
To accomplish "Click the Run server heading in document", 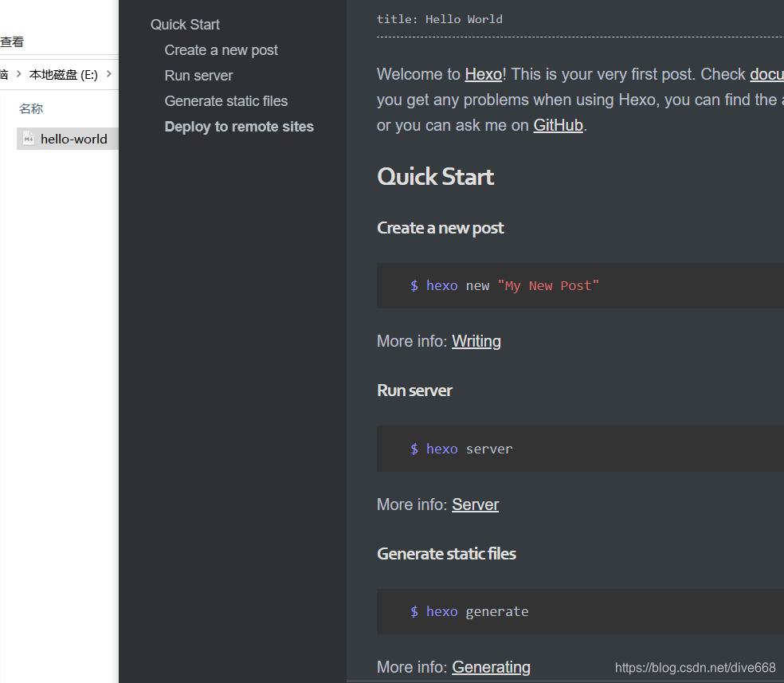I will 414,391.
